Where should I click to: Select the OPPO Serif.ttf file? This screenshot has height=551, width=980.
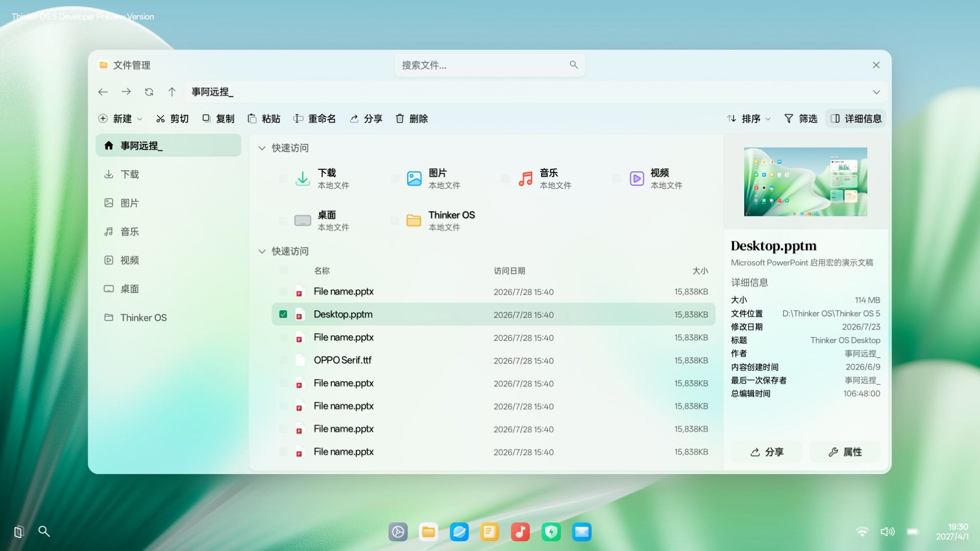click(x=494, y=360)
